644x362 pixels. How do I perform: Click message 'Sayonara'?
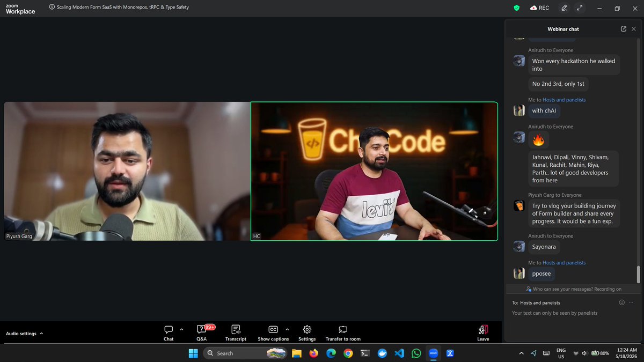pyautogui.click(x=544, y=247)
